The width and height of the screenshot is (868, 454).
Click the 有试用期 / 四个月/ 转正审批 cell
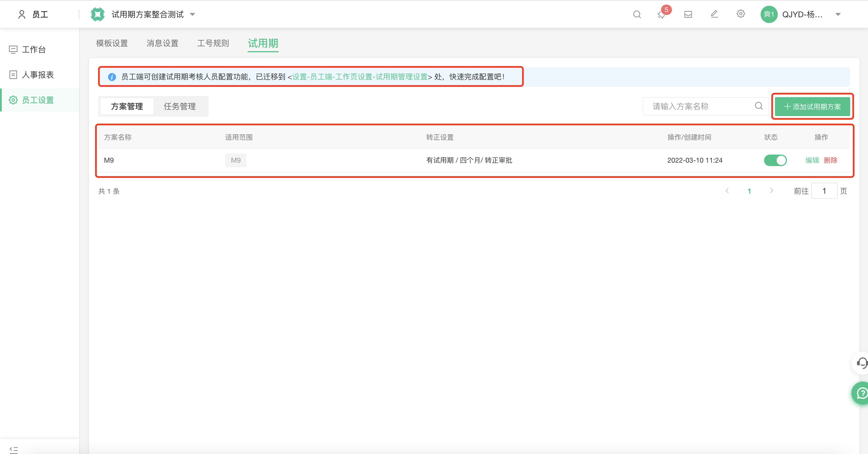[469, 160]
